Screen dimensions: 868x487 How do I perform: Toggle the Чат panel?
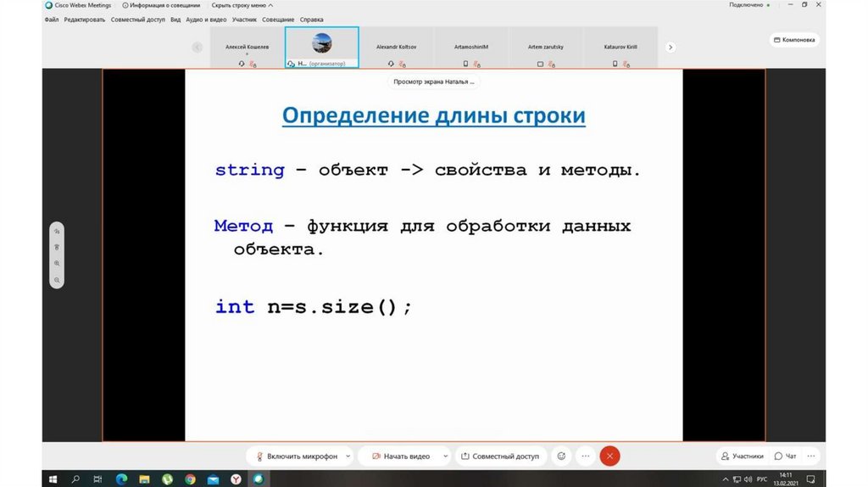tap(786, 456)
